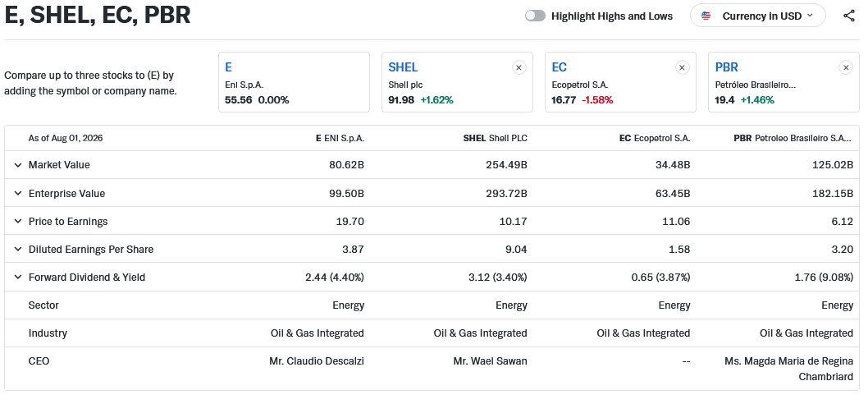Open the EC ticker symbol link
The image size is (868, 404).
559,67
